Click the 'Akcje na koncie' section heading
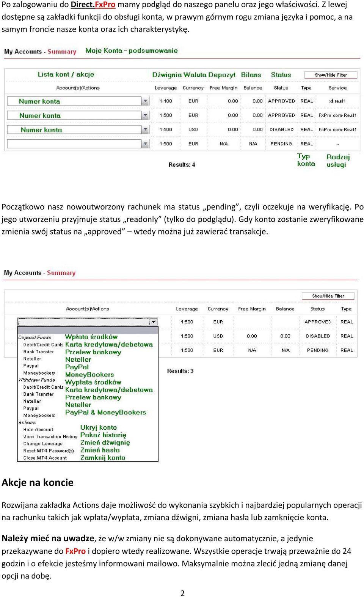 click(x=38, y=482)
